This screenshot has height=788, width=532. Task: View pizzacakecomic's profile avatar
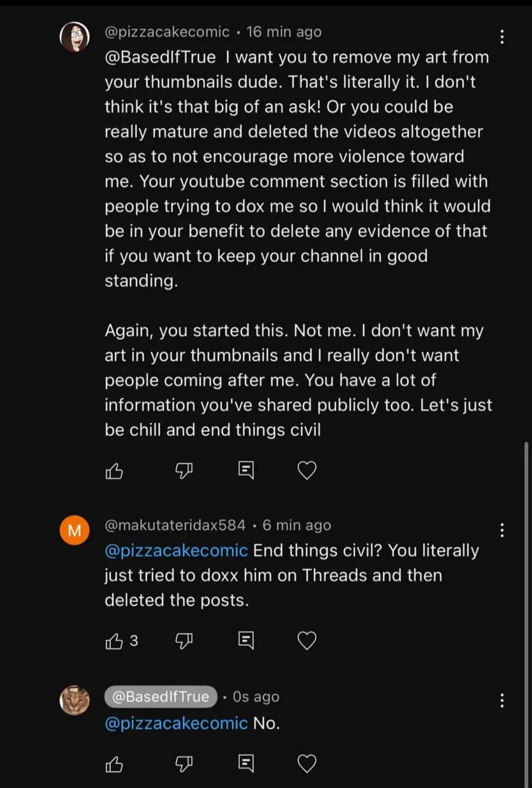[74, 37]
